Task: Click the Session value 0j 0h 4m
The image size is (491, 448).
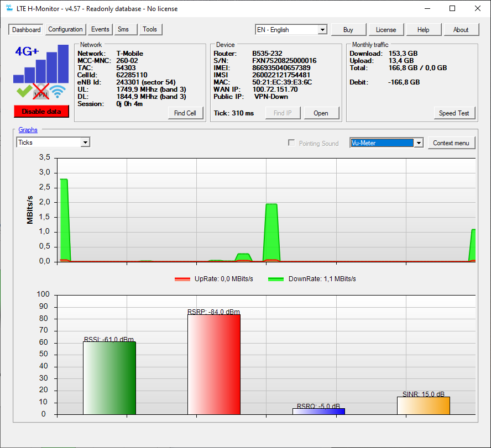Action: [x=129, y=104]
